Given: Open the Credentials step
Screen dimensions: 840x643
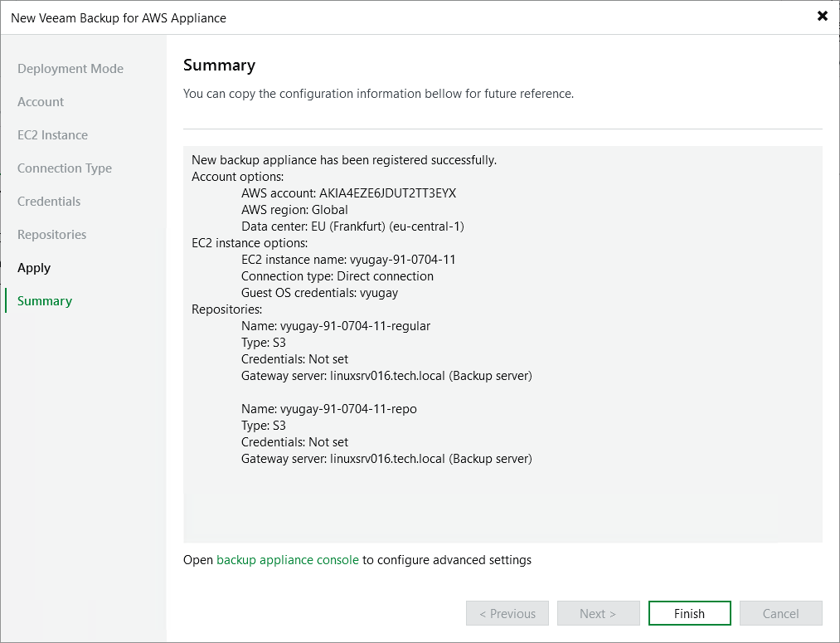Looking at the screenshot, I should click(x=48, y=201).
